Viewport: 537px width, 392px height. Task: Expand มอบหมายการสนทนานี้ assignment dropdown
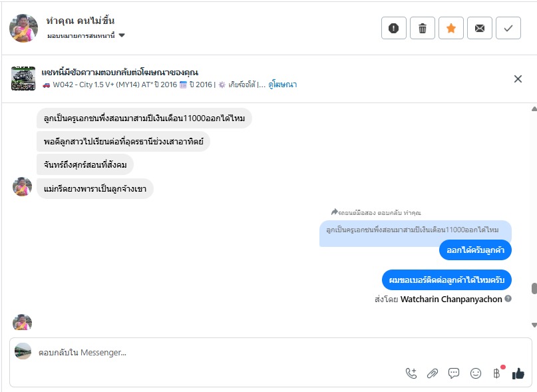point(122,35)
